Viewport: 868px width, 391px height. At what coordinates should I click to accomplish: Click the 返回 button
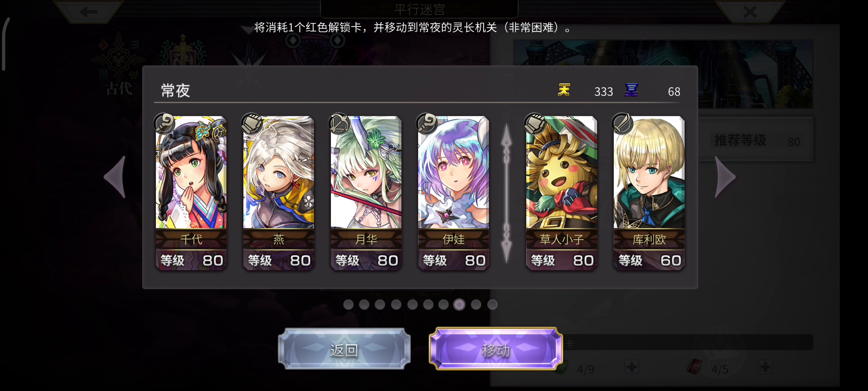point(344,349)
